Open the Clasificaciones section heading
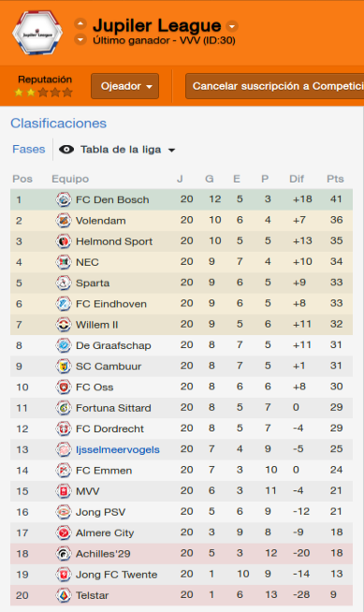This screenshot has height=612, width=364. [x=59, y=124]
